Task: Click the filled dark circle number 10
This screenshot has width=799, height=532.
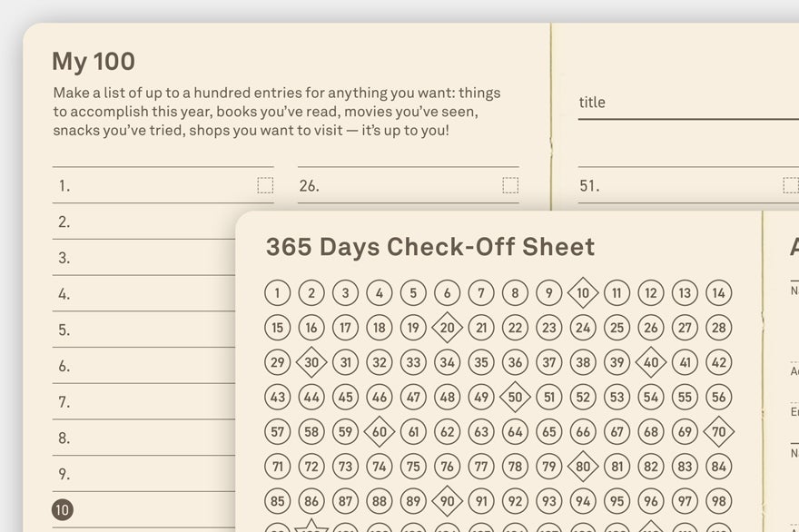Action: click(x=63, y=509)
